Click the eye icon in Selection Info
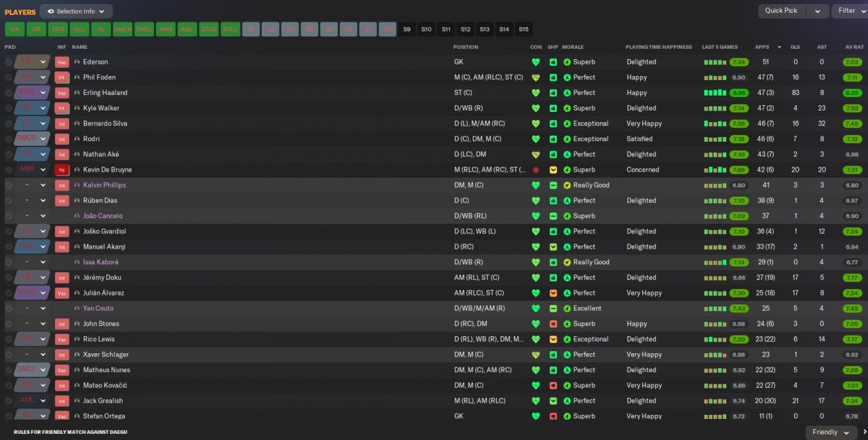The image size is (868, 440). 50,12
